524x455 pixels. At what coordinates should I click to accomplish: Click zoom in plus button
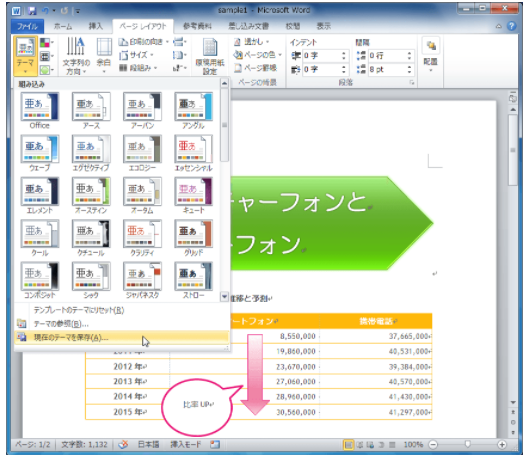pyautogui.click(x=502, y=445)
